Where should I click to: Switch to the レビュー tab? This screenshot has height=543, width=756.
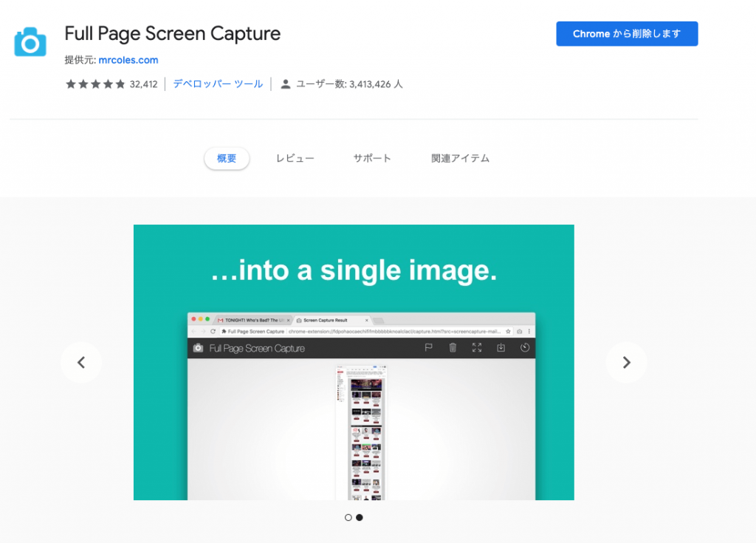tap(295, 158)
